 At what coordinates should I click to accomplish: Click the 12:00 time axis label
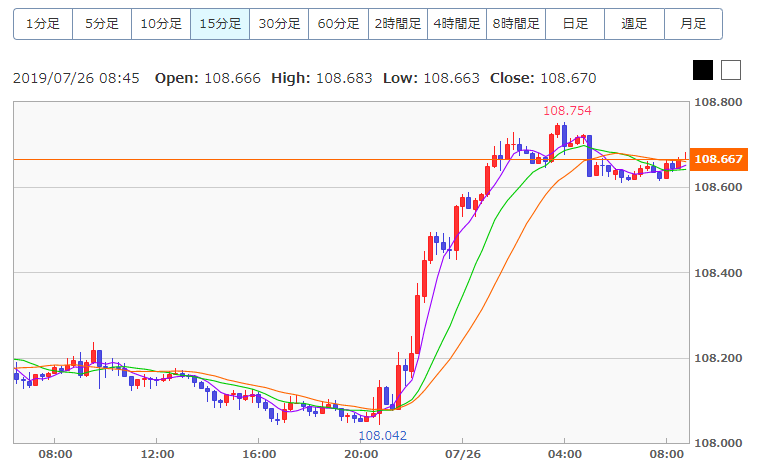(x=157, y=454)
